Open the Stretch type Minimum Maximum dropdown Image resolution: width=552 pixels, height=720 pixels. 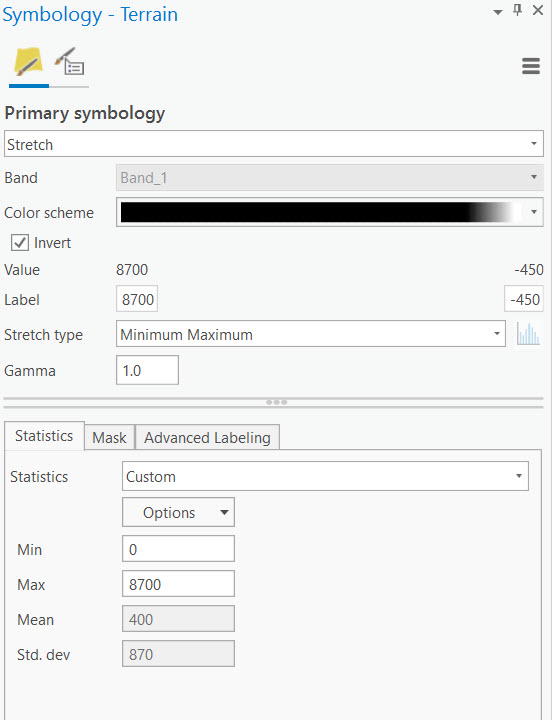[x=311, y=334]
